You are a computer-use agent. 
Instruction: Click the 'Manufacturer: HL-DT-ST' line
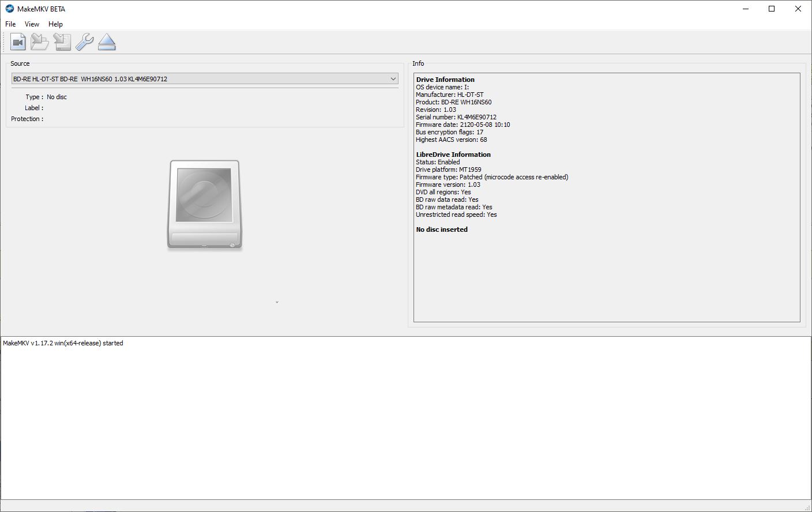[x=450, y=95]
